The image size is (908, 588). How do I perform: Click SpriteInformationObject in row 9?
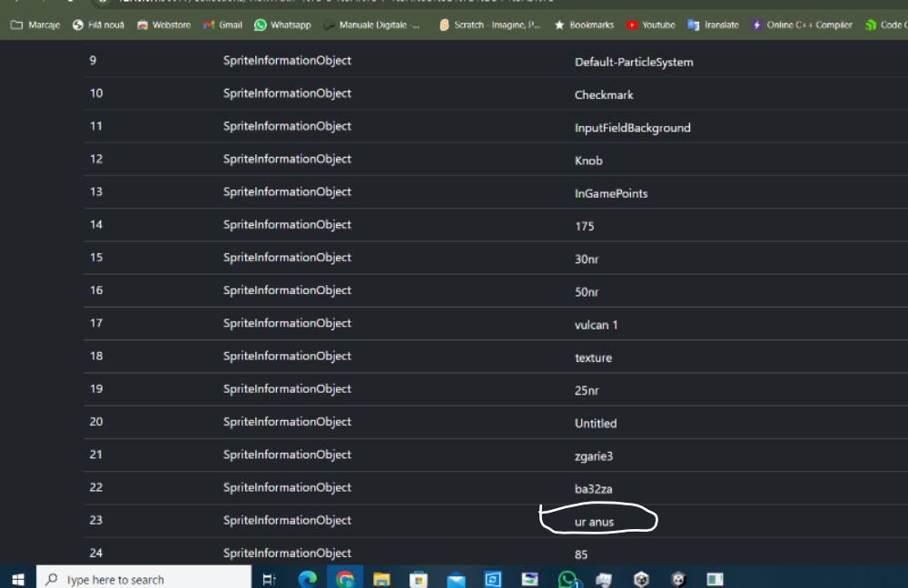click(x=287, y=61)
